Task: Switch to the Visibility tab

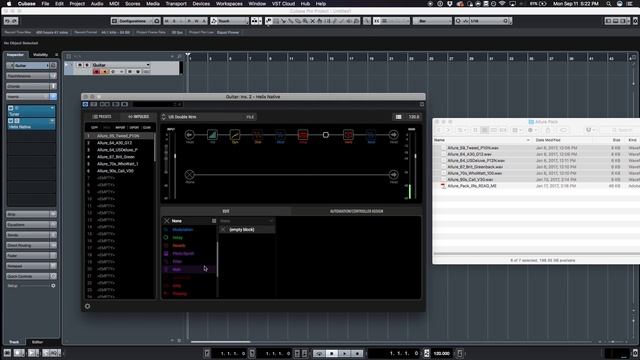Action: click(40, 55)
